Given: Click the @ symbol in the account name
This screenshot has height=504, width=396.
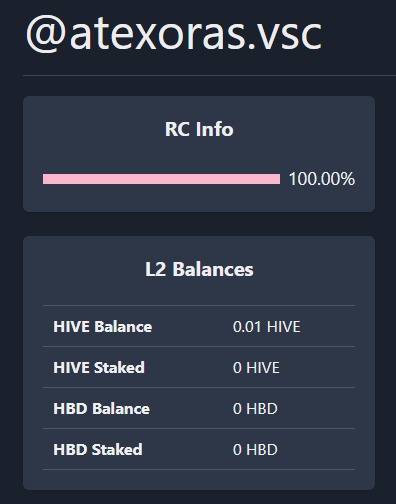Looking at the screenshot, I should tap(46, 35).
